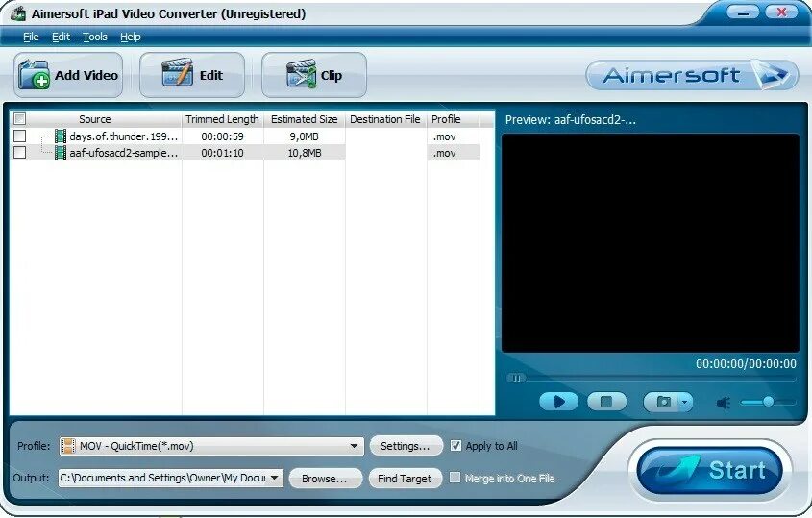This screenshot has width=812, height=518.
Task: Check the aaf-ufosacd2-sample file checkbox
Action: click(19, 152)
